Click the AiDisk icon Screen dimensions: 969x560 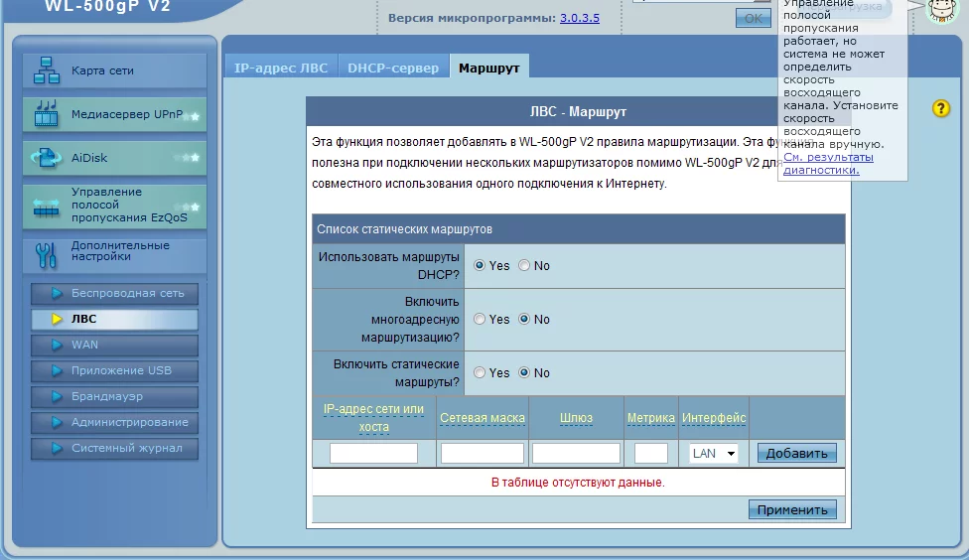click(47, 158)
